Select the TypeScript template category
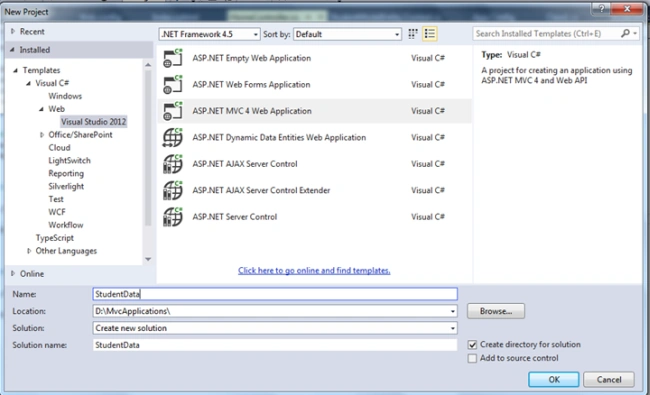The height and width of the screenshot is (395, 650). coord(55,238)
